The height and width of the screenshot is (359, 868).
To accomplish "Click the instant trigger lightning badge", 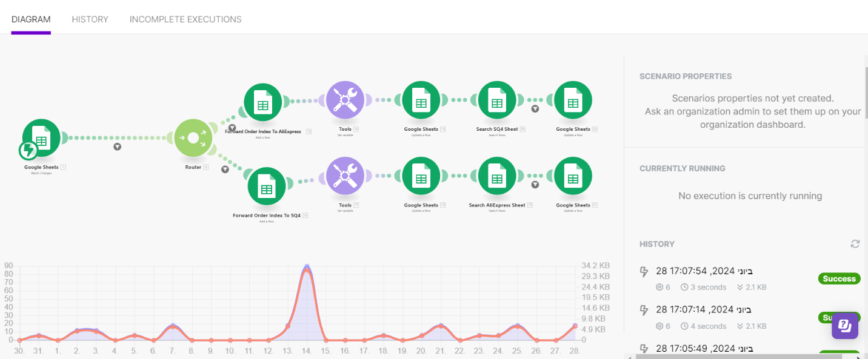I will (28, 150).
